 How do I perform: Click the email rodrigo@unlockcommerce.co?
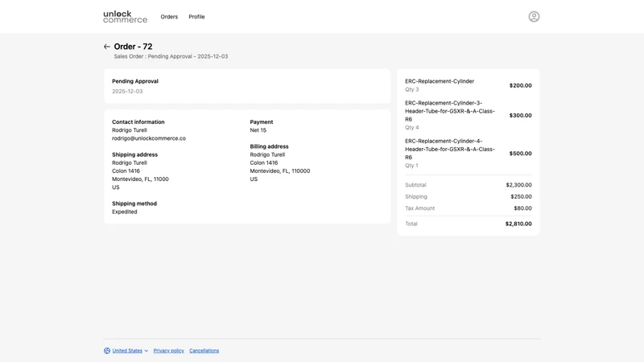click(149, 138)
